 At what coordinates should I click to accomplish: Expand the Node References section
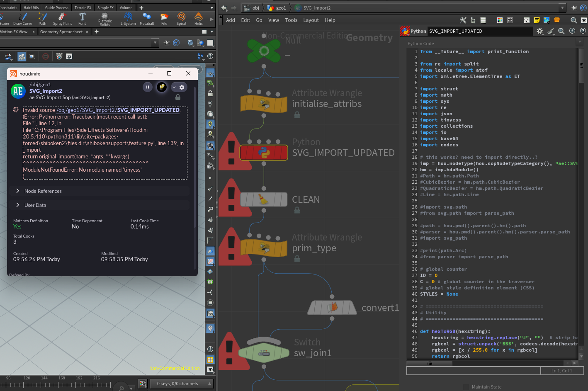(43, 191)
